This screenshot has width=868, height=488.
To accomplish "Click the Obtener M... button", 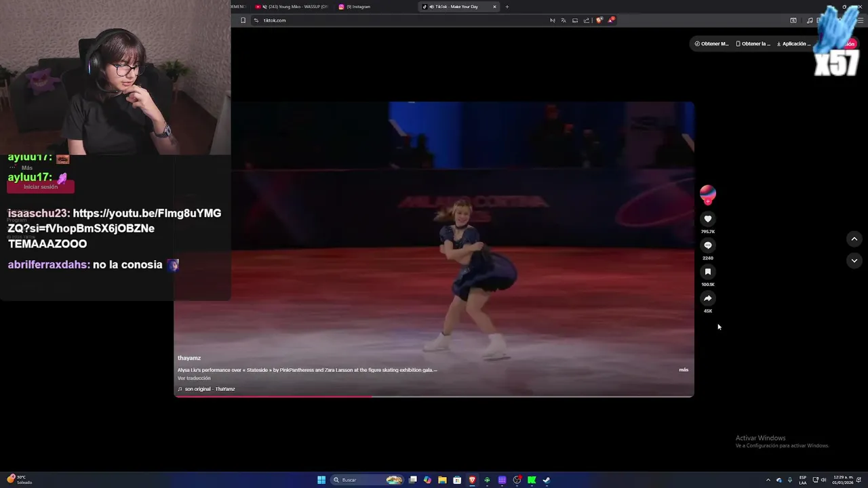I will click(711, 43).
